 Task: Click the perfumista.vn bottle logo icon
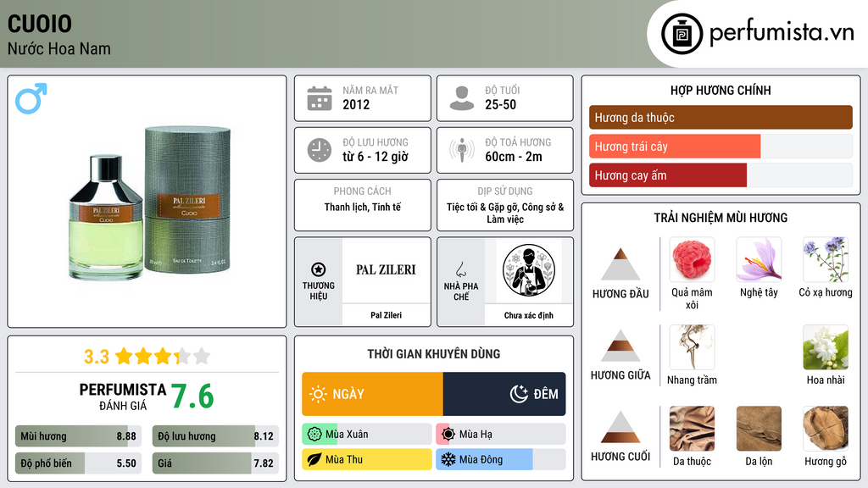pos(682,34)
